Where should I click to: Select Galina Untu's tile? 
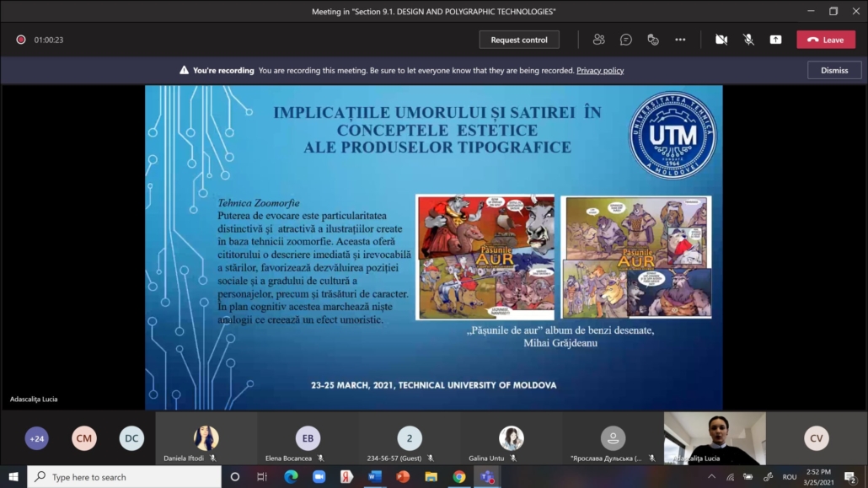[512, 438]
